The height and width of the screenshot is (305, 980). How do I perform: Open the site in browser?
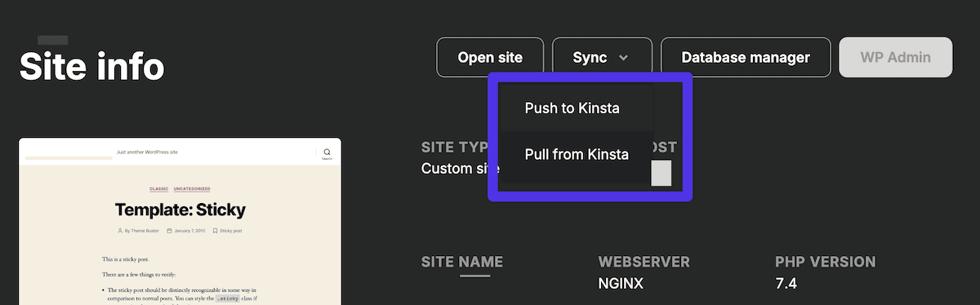490,58
